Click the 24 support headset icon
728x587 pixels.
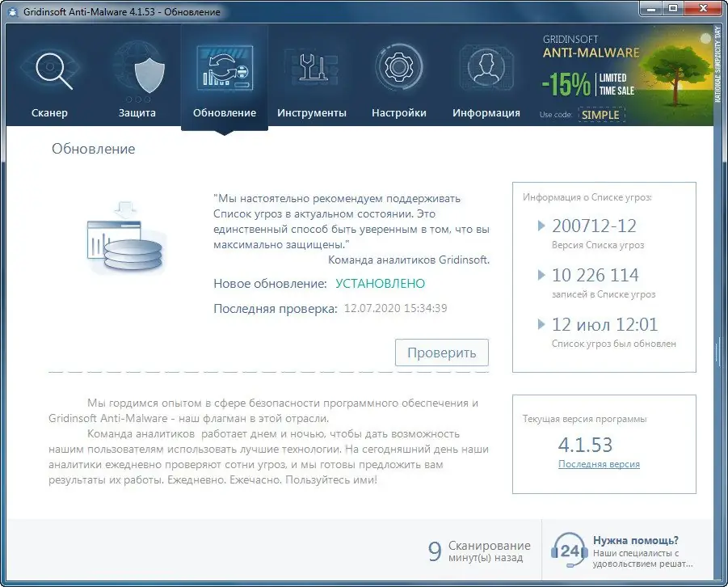coord(569,551)
